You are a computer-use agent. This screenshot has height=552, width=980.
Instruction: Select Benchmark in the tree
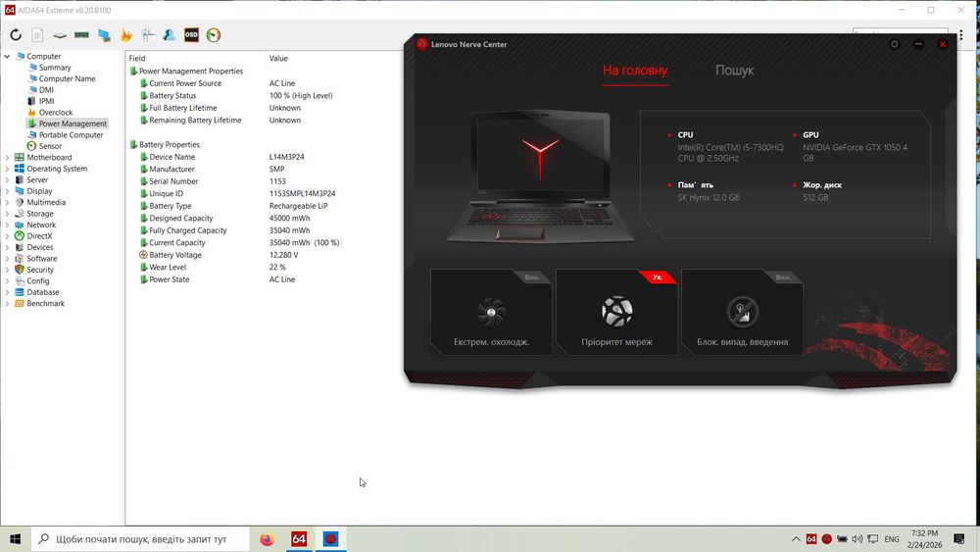(45, 304)
